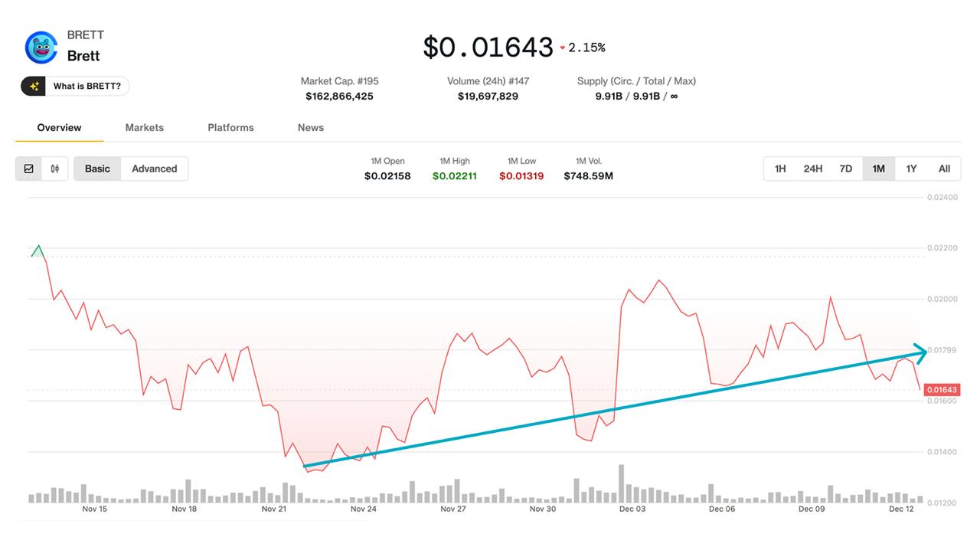Click the volume bar under Dec 03
Image resolution: width=980 pixels, height=534 pixels.
pos(621,481)
